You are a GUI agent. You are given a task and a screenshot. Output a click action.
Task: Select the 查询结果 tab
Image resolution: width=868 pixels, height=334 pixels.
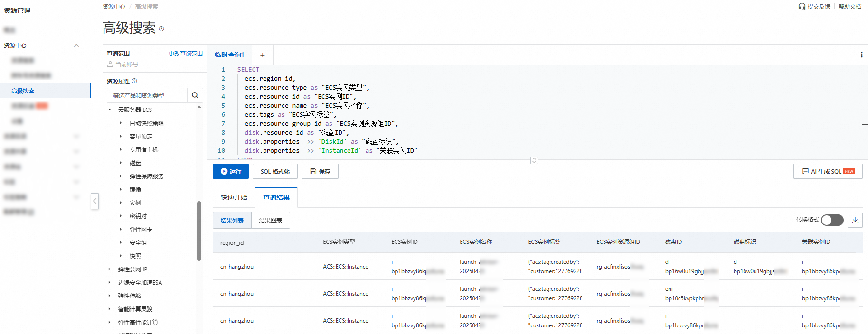pyautogui.click(x=276, y=197)
